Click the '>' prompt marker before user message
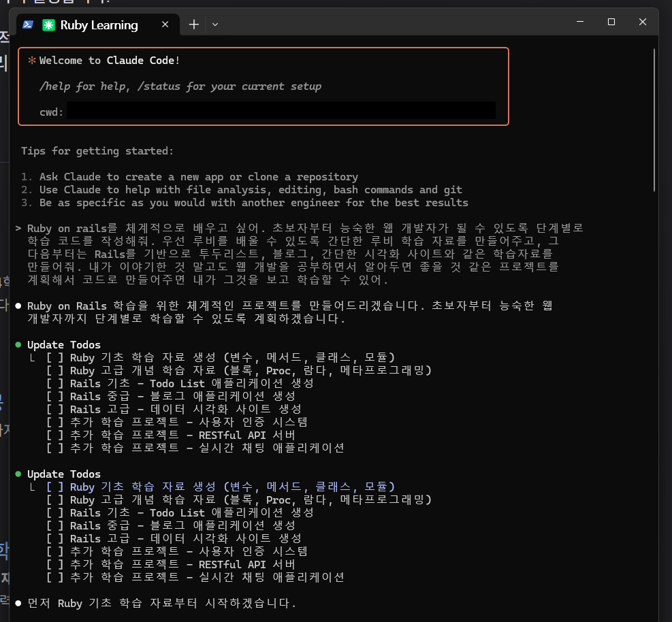The width and height of the screenshot is (672, 622). [x=18, y=229]
